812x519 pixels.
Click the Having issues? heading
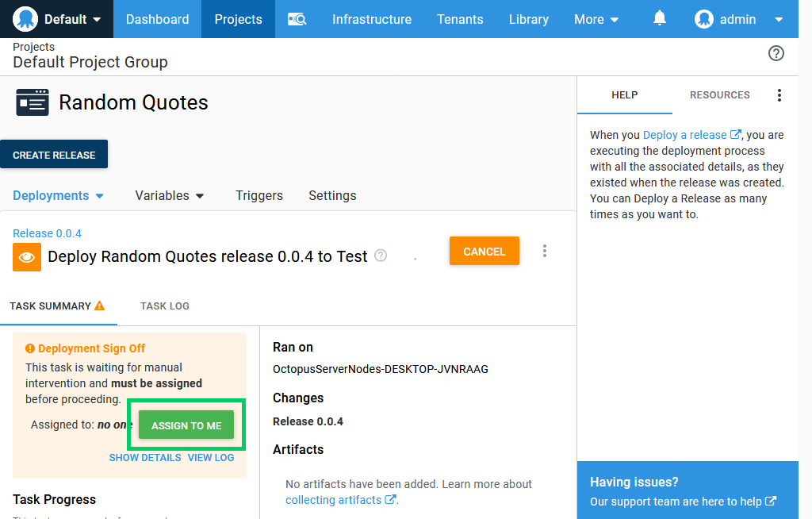[x=634, y=482]
